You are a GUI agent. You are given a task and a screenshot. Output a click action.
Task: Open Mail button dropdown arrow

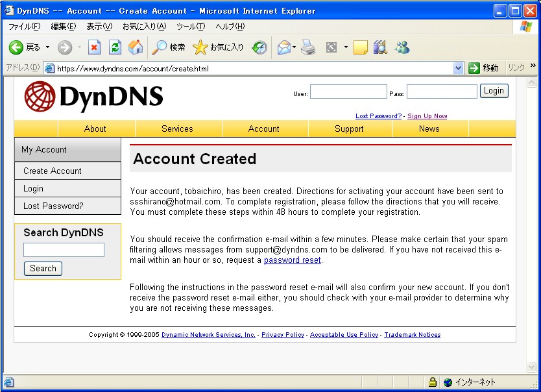(294, 47)
